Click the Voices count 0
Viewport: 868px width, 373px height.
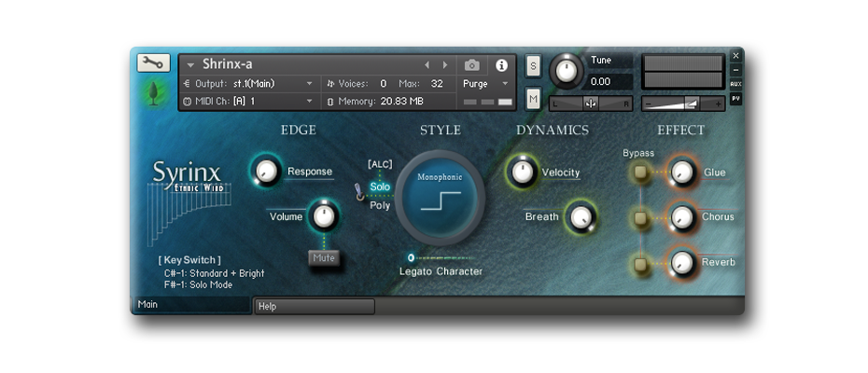[x=383, y=84]
